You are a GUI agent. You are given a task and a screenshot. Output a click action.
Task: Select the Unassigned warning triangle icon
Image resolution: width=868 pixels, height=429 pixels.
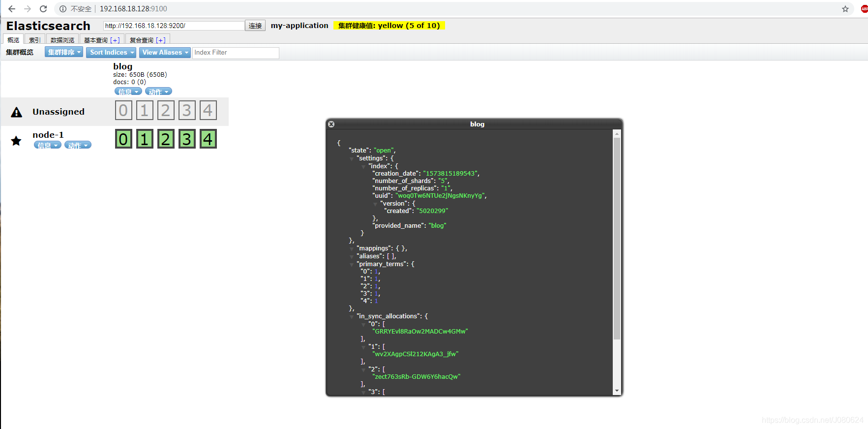pos(17,112)
